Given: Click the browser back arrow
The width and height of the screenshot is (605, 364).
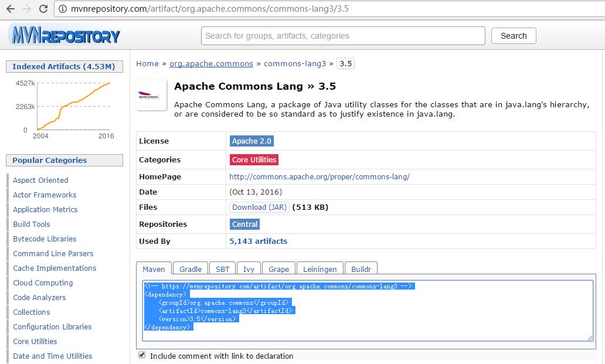Looking at the screenshot, I should pos(11,8).
